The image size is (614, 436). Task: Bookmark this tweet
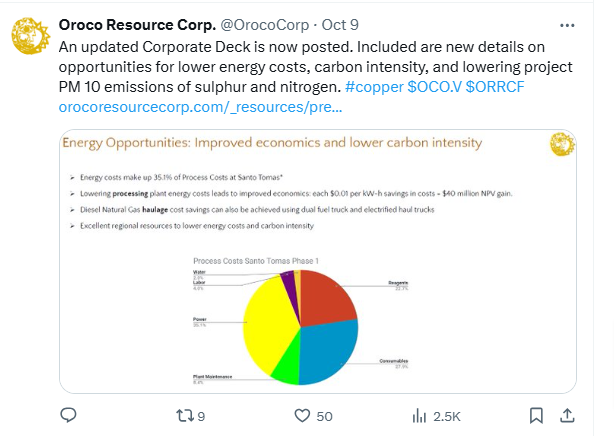click(x=536, y=416)
